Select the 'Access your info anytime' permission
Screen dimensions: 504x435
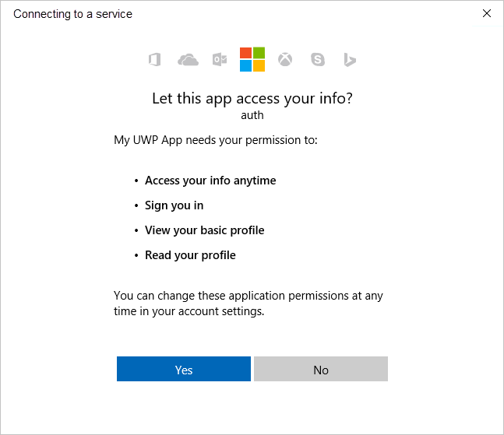pyautogui.click(x=210, y=181)
